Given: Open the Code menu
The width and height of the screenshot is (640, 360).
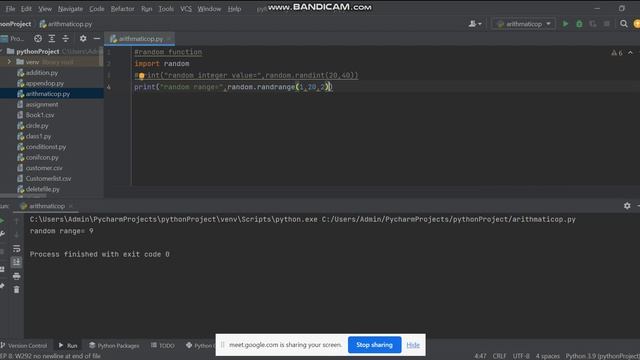Looking at the screenshot, I should coord(97,9).
